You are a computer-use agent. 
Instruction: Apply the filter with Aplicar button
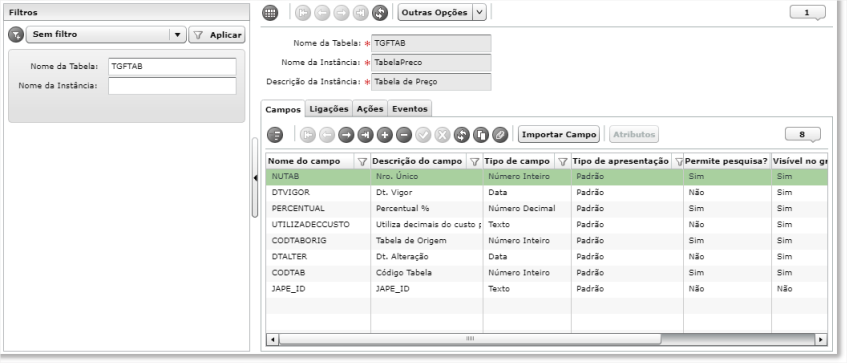click(217, 35)
